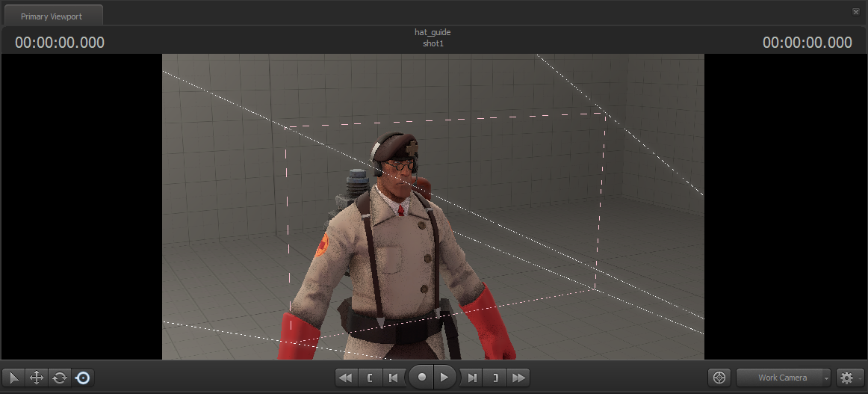Step forward one frame
Viewport: 868px width, 394px height.
pos(471,378)
